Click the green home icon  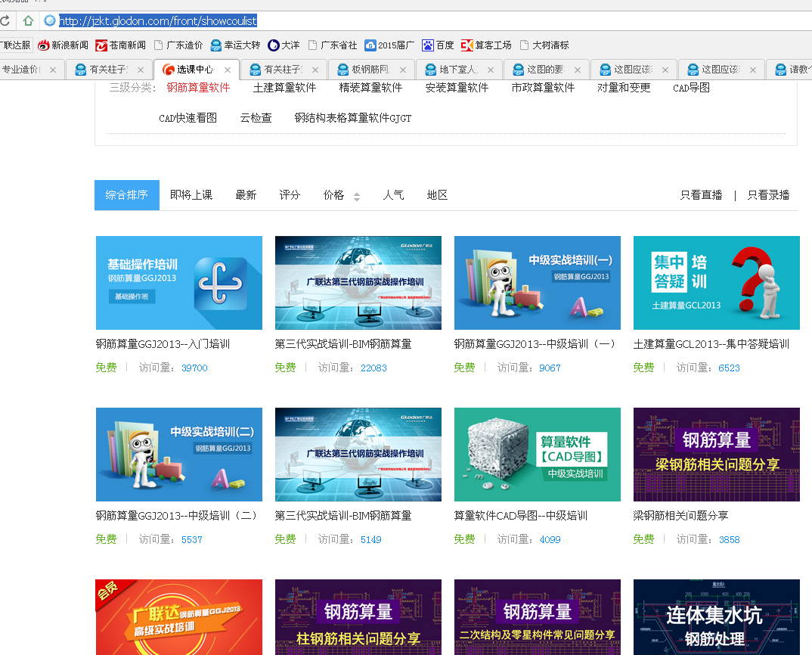pyautogui.click(x=28, y=20)
